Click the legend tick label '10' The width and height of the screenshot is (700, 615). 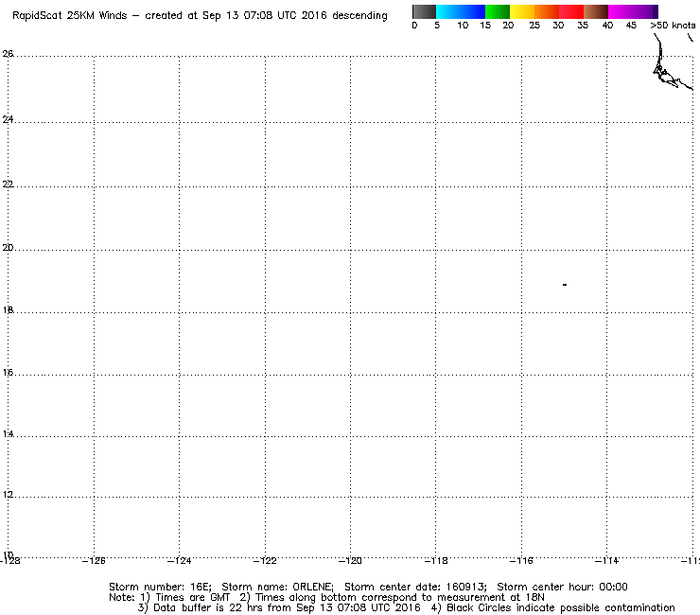point(463,26)
